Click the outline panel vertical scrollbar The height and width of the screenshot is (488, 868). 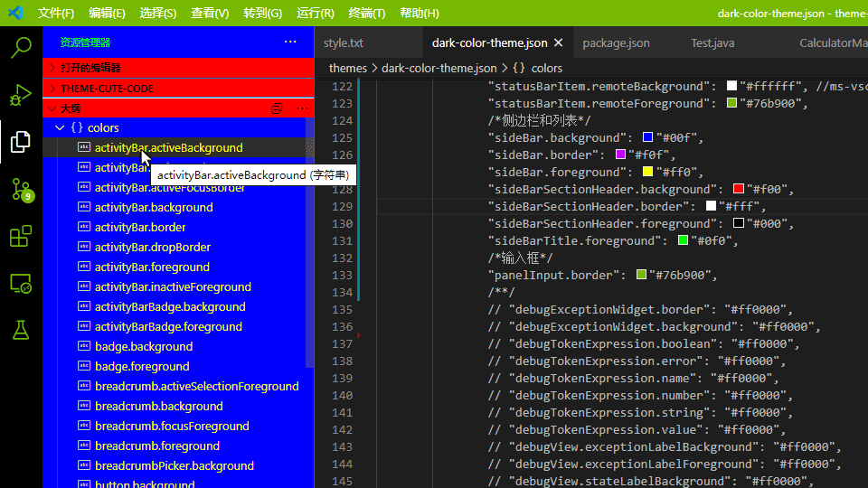[309, 242]
